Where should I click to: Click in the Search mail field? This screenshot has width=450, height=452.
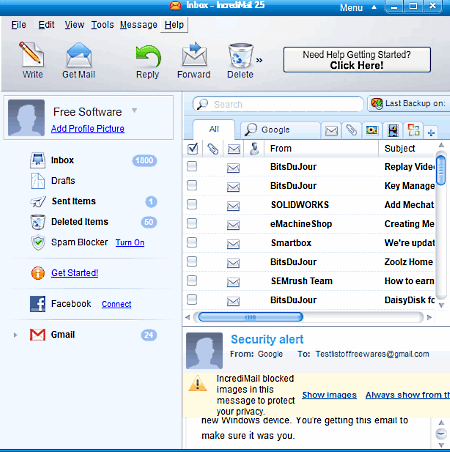(278, 104)
